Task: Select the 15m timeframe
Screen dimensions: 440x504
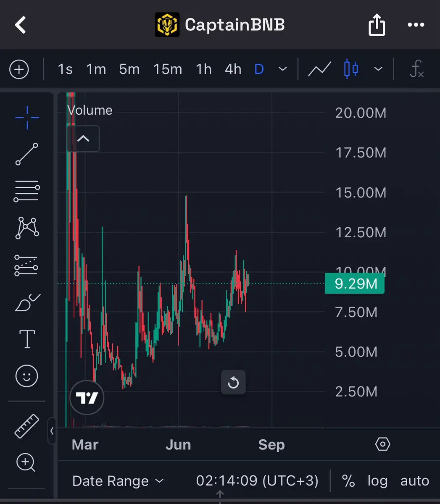Action: [x=168, y=69]
